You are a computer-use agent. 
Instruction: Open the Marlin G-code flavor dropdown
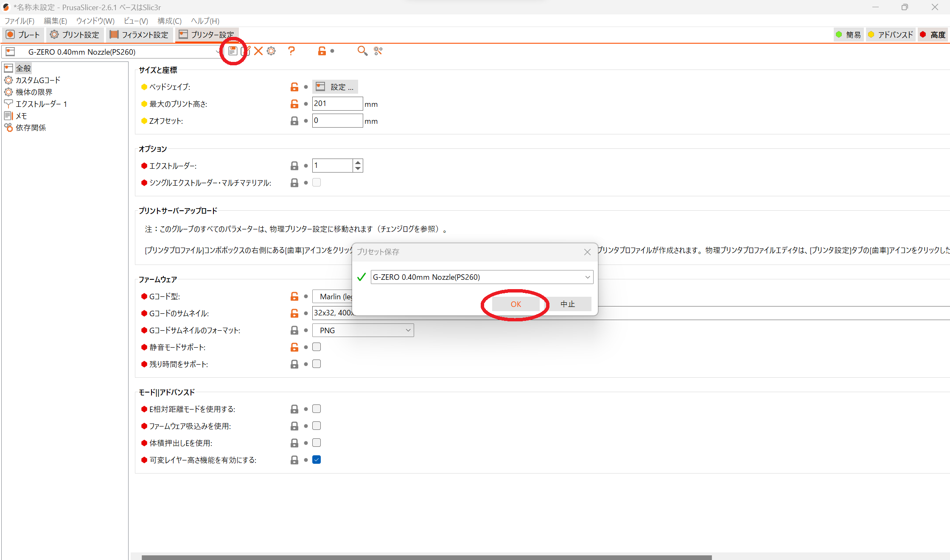coord(333,296)
